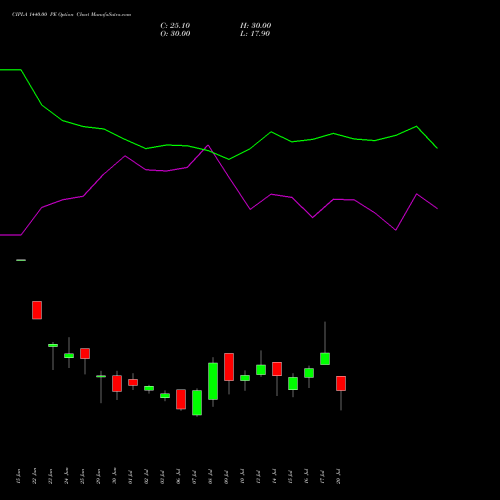Click the green candlestick for 07 Jul
This screenshot has width=500, height=500.
tap(197, 403)
